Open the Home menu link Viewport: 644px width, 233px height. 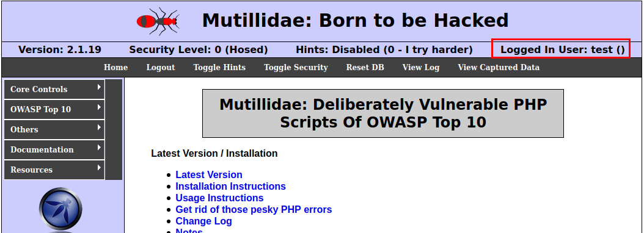click(x=116, y=67)
